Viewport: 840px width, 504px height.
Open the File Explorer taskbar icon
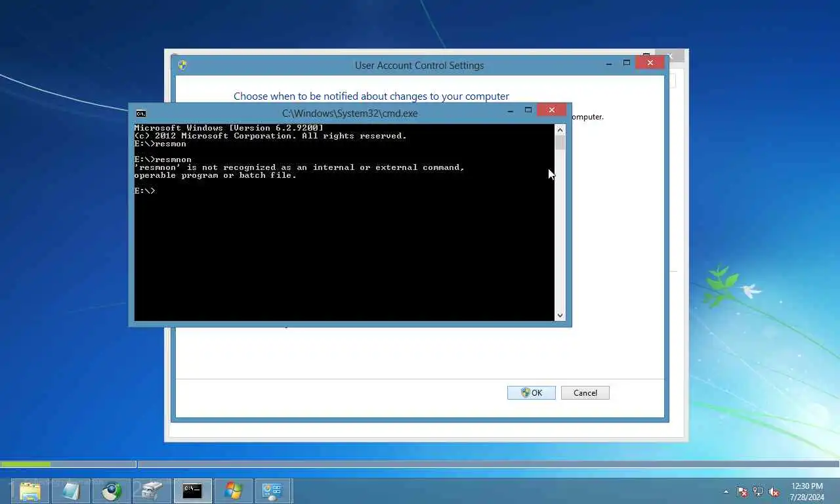[30, 490]
